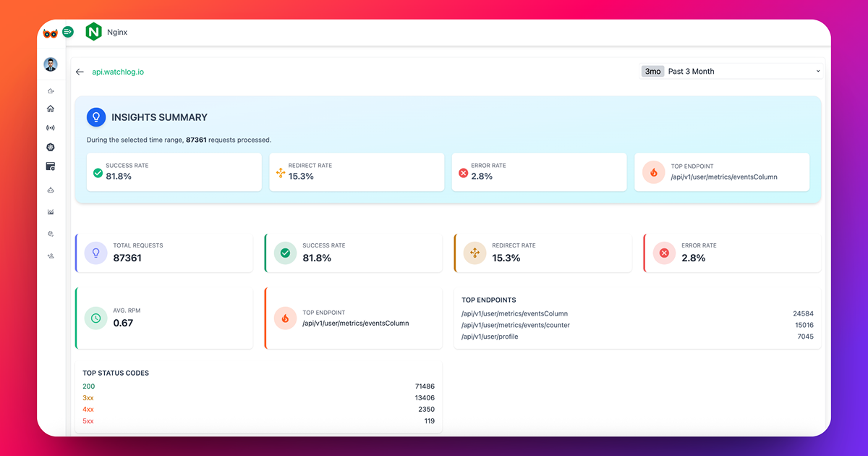
Task: Click the 81.8% value in Insights summary
Action: pyautogui.click(x=119, y=177)
